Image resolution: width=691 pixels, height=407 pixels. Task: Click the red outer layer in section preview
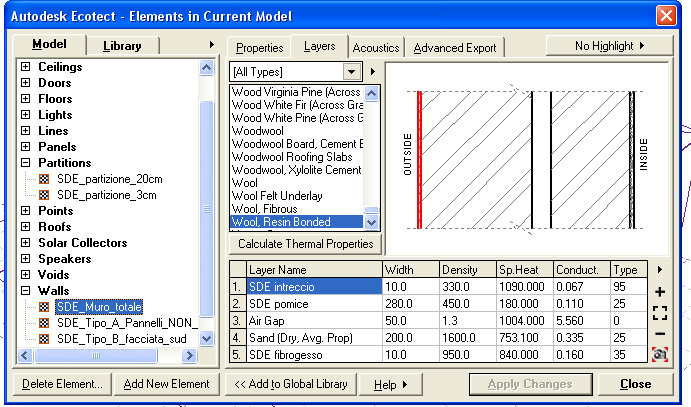pyautogui.click(x=420, y=160)
